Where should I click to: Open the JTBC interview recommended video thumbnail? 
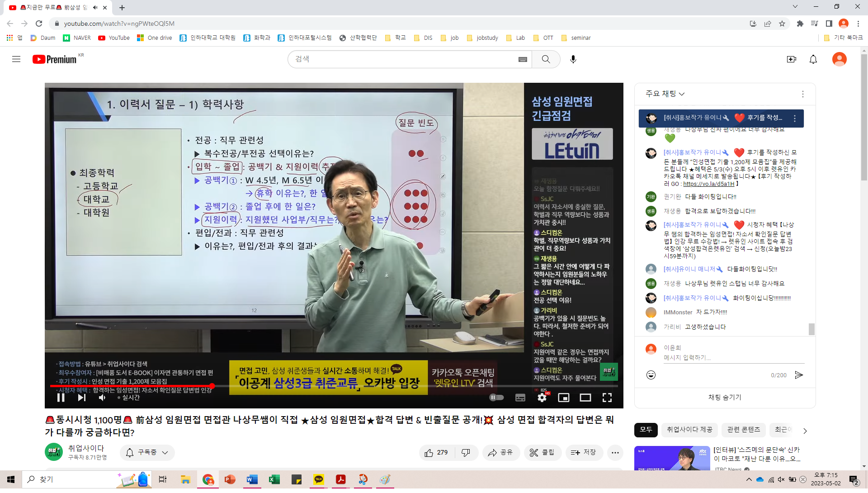coord(672,458)
